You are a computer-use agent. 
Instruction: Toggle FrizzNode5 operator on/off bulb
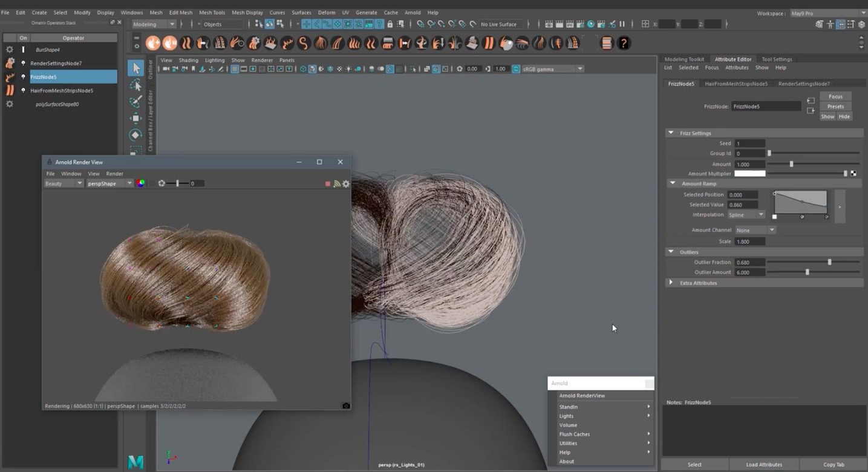(24, 77)
